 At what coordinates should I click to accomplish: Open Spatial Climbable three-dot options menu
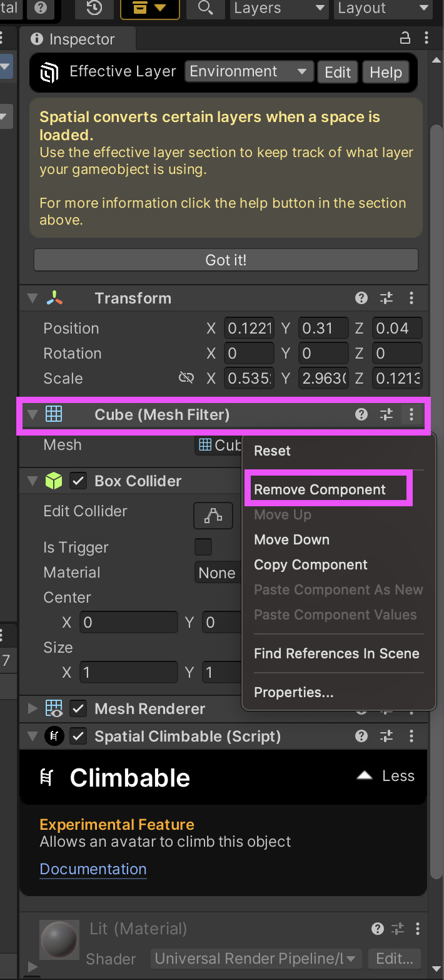click(x=411, y=736)
